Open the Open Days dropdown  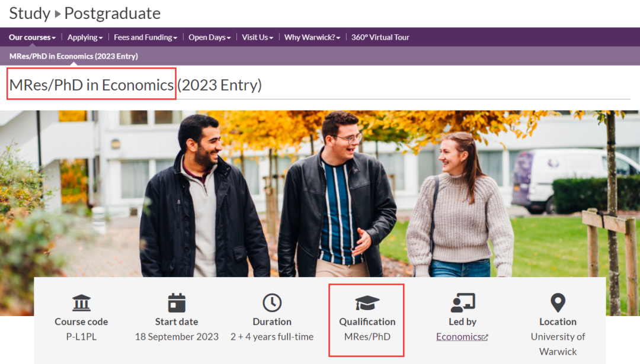tap(209, 37)
